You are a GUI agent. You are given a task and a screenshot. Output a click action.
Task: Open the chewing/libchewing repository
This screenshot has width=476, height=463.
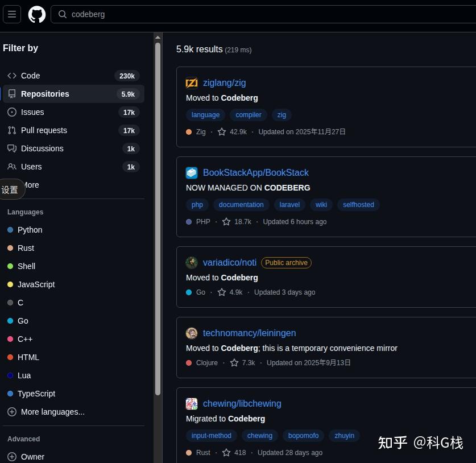pyautogui.click(x=242, y=403)
